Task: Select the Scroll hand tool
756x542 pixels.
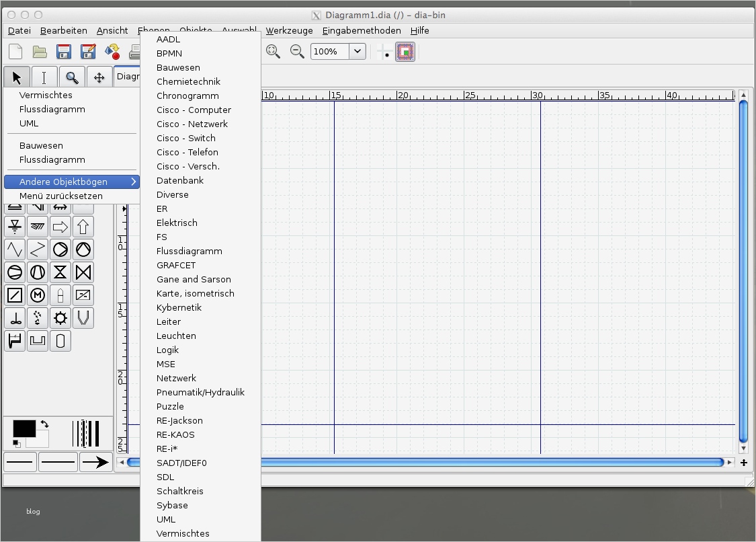Action: point(99,76)
